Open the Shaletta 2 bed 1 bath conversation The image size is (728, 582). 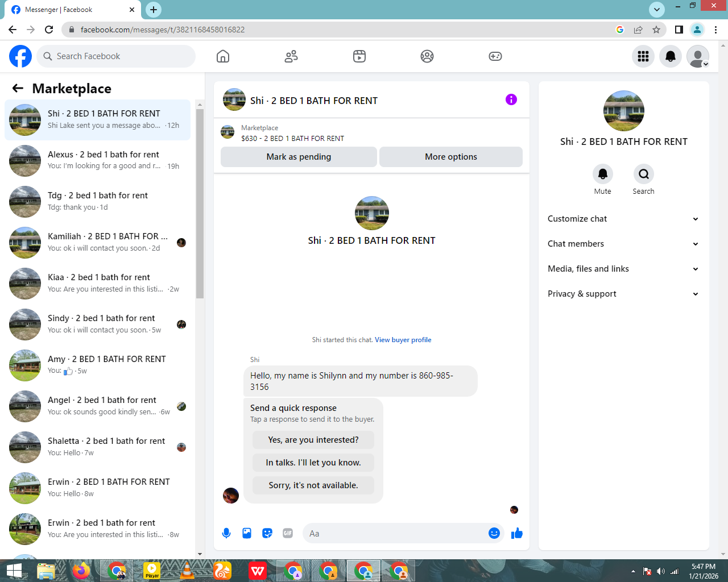tap(98, 447)
